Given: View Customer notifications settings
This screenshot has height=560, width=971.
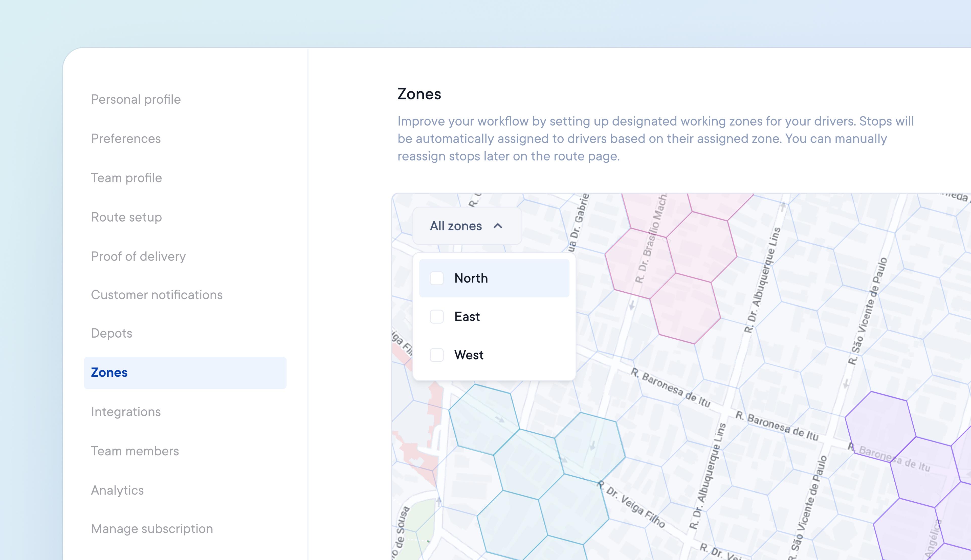Looking at the screenshot, I should point(157,295).
